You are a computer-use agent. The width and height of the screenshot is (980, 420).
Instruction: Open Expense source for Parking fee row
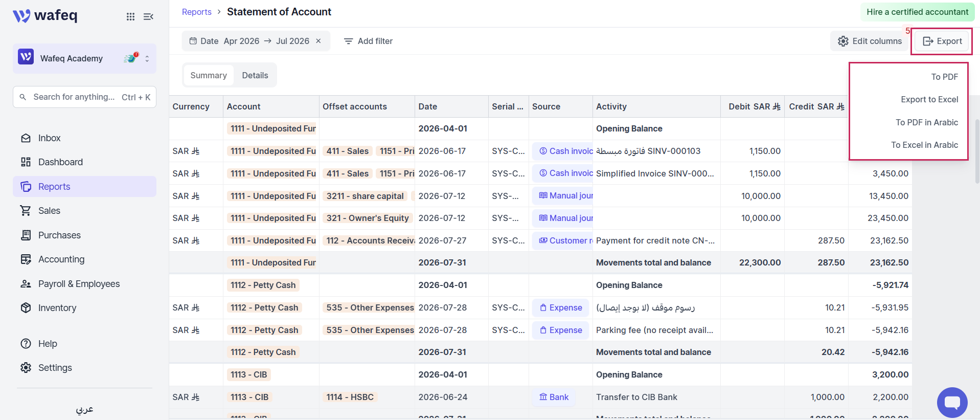tap(561, 330)
